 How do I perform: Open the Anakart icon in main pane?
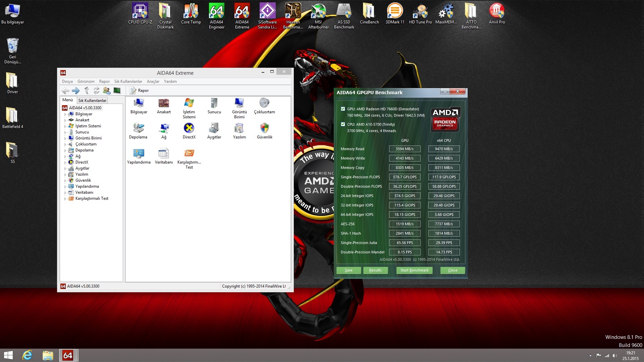pos(164,106)
